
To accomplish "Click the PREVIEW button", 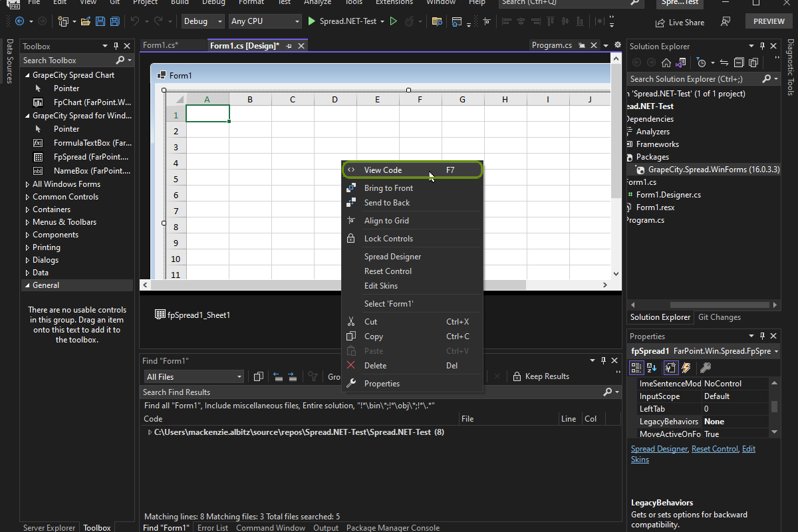I will pos(768,21).
